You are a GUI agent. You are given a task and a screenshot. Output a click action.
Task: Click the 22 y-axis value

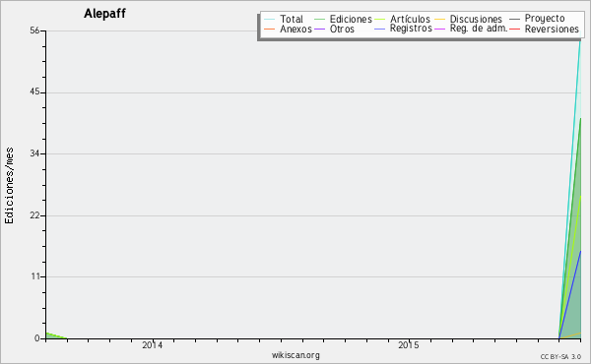34,215
